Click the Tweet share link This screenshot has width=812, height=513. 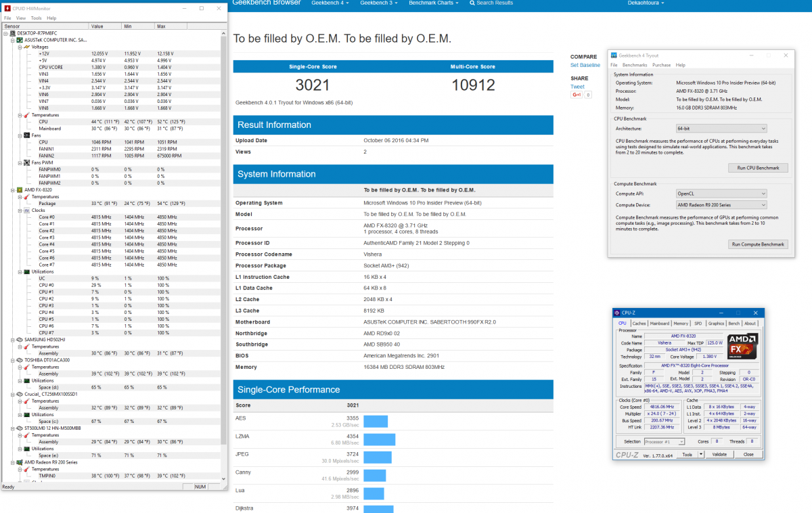(x=577, y=87)
